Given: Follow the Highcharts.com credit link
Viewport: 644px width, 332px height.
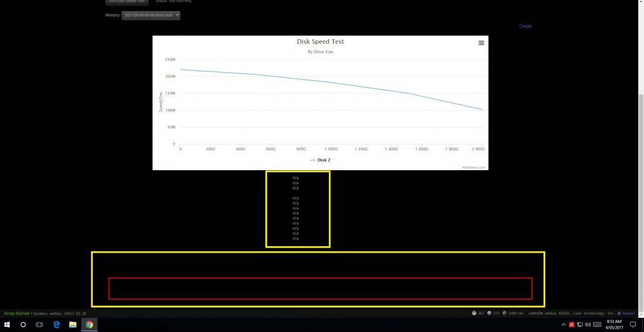Looking at the screenshot, I should 473,167.
